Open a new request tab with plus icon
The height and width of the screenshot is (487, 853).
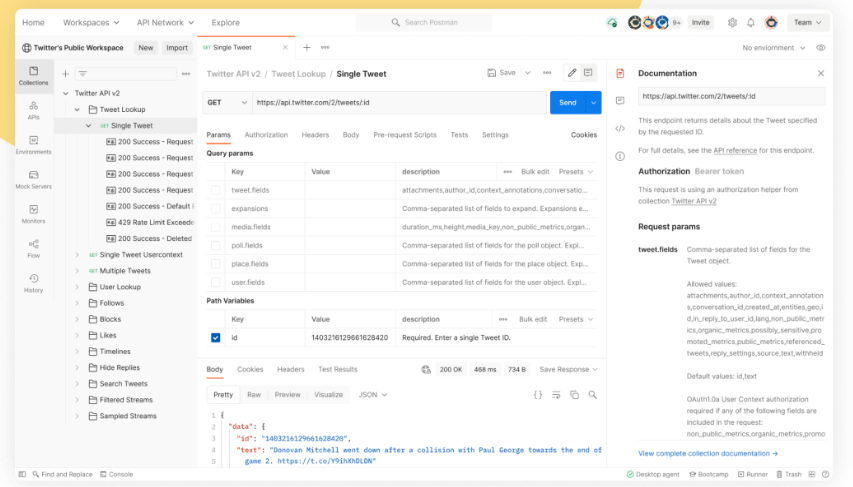(307, 47)
